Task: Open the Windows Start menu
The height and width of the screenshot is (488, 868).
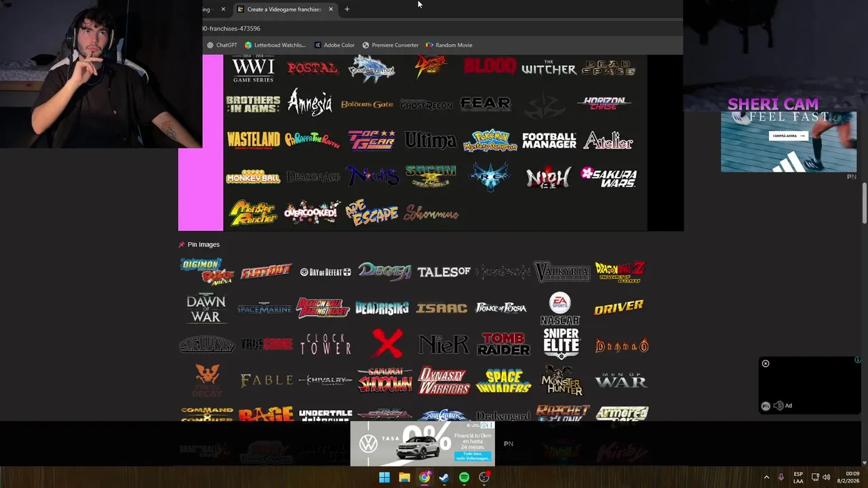Action: click(384, 478)
